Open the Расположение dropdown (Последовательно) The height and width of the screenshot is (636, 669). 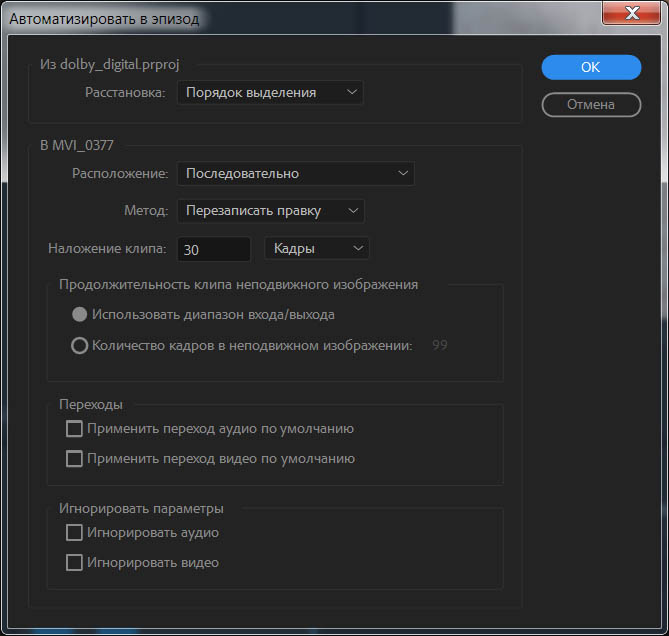coord(296,174)
